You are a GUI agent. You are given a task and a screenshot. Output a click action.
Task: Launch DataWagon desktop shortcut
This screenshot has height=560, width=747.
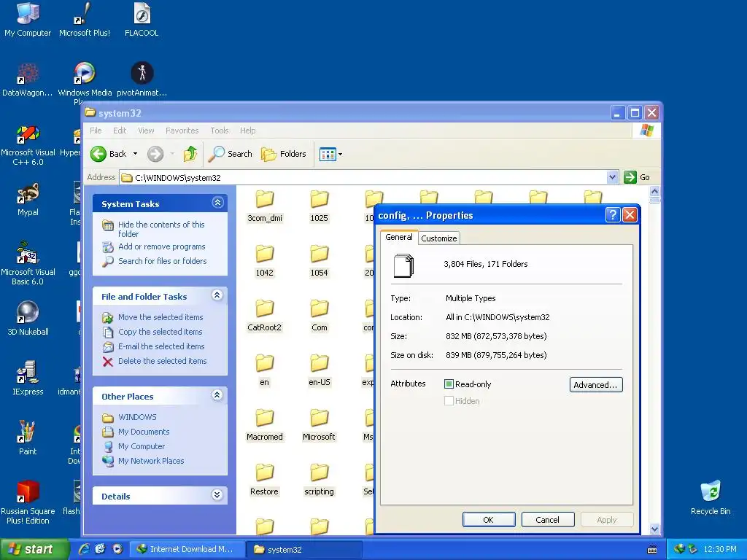click(28, 79)
